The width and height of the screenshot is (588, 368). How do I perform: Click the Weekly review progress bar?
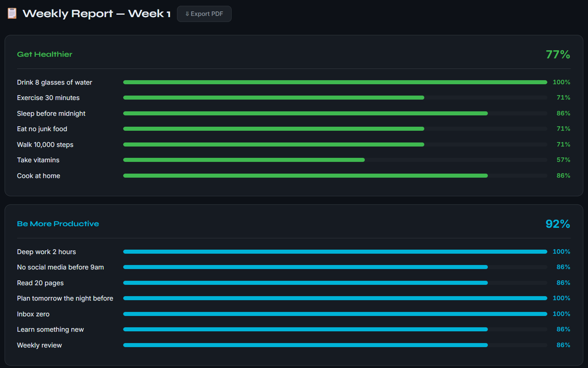point(335,345)
